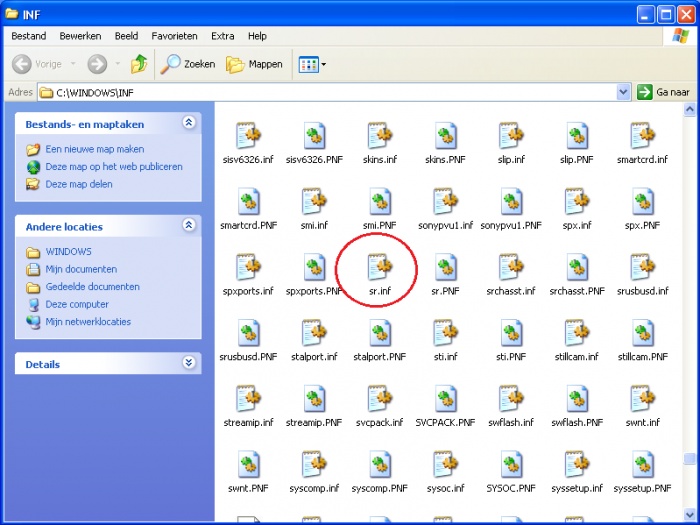The height and width of the screenshot is (525, 700).
Task: Open the views dropdown button
Action: pyautogui.click(x=312, y=64)
